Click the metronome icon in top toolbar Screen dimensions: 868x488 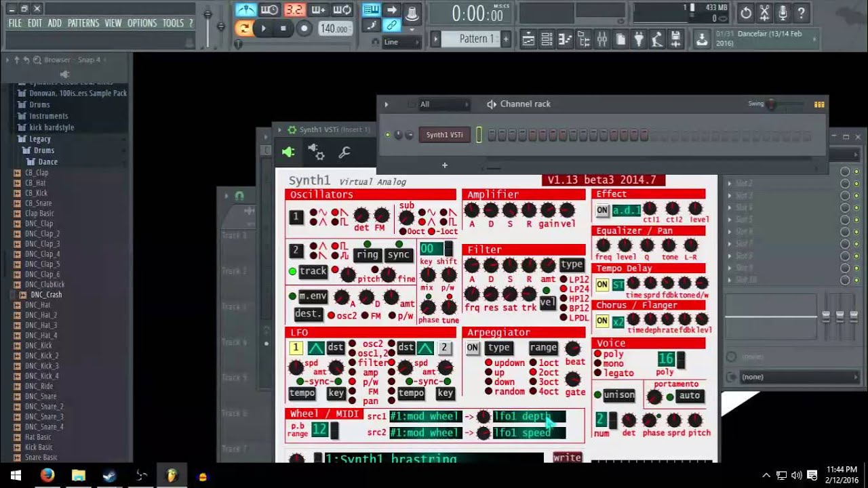[x=245, y=9]
